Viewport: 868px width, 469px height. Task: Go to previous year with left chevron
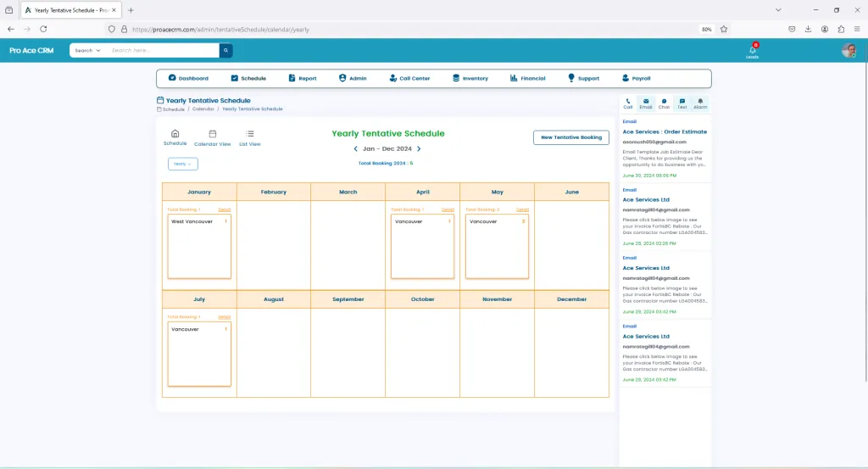click(x=355, y=149)
